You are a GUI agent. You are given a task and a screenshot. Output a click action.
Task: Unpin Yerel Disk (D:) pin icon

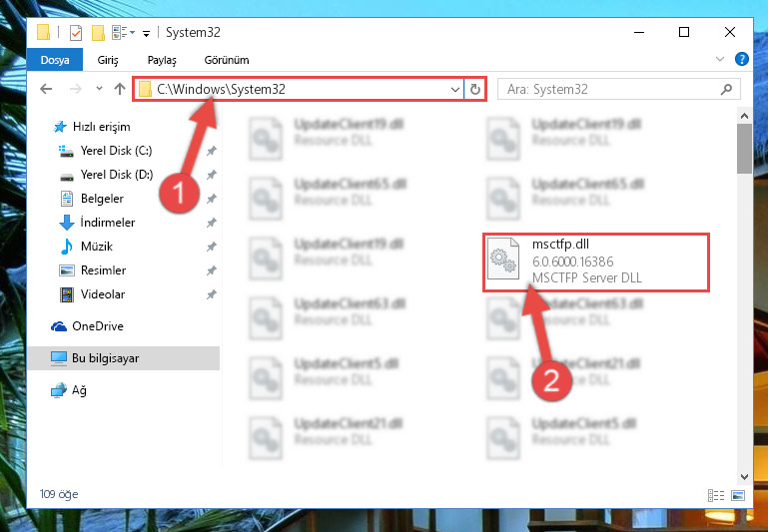[211, 175]
